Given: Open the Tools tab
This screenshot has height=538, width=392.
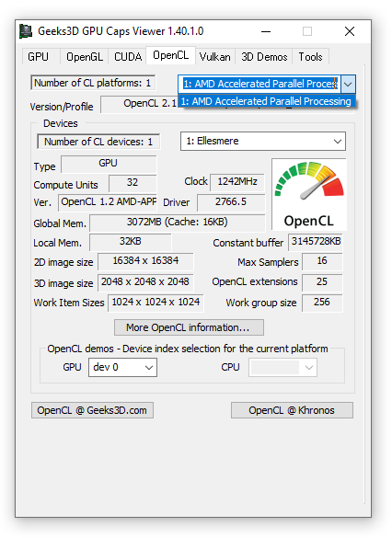Looking at the screenshot, I should (x=310, y=57).
